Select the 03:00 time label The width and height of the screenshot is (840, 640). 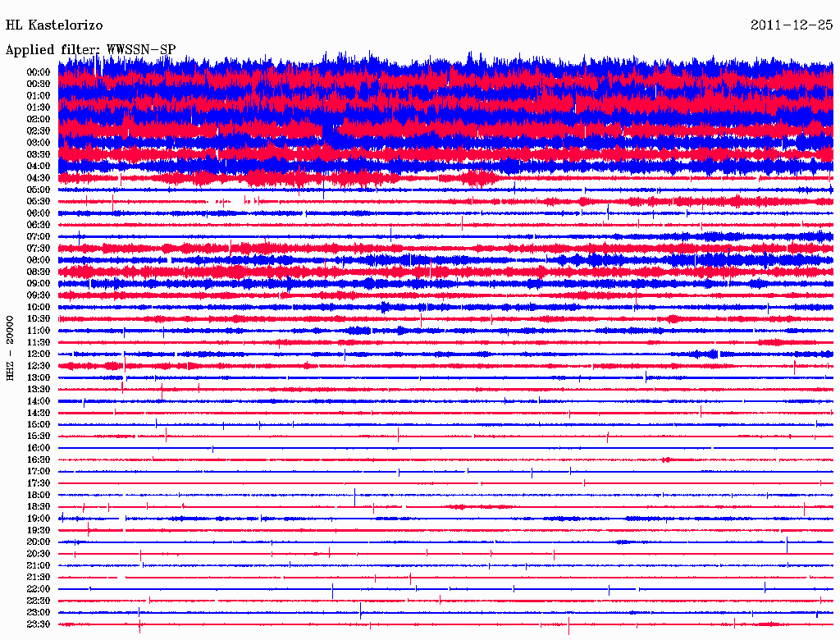(39, 143)
